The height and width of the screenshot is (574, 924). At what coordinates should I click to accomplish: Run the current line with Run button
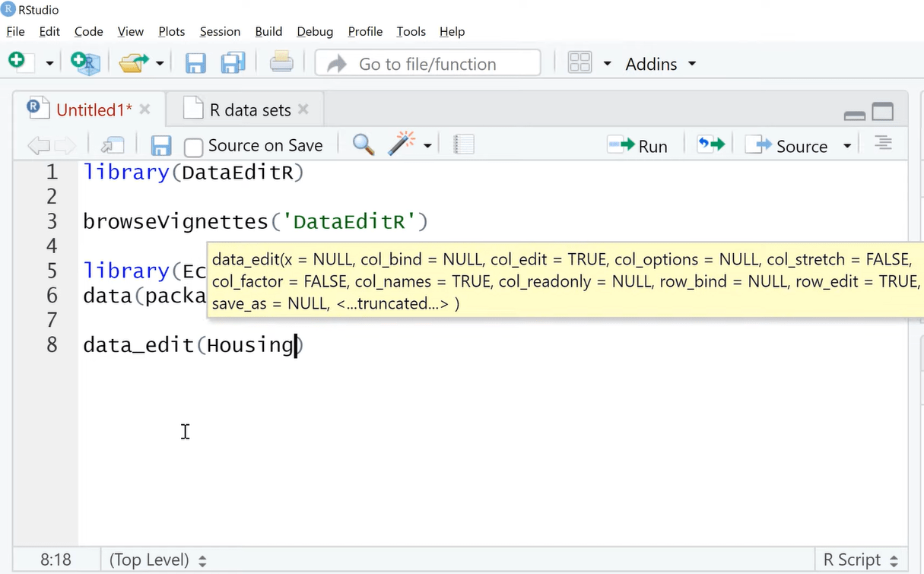coord(637,145)
